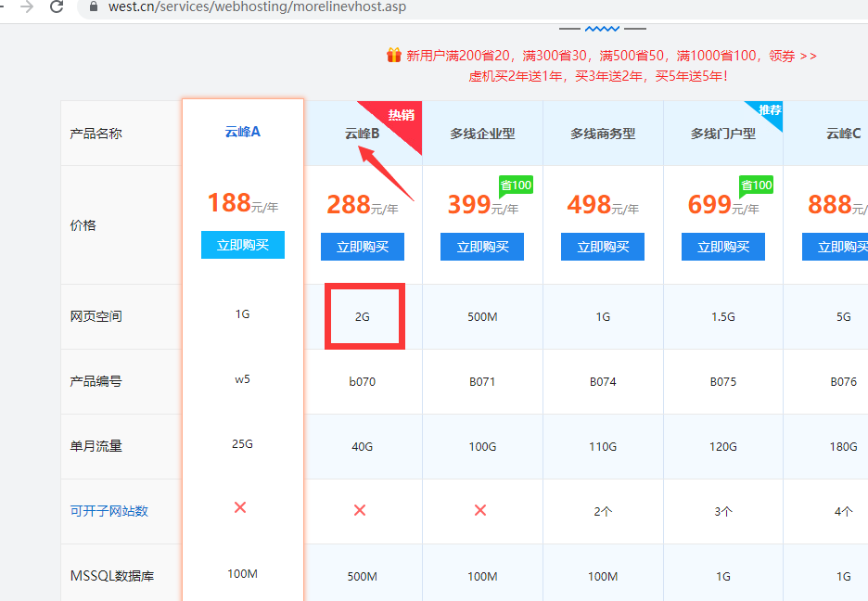Click the gift icon beside coupon promo
The width and height of the screenshot is (868, 601).
point(394,56)
